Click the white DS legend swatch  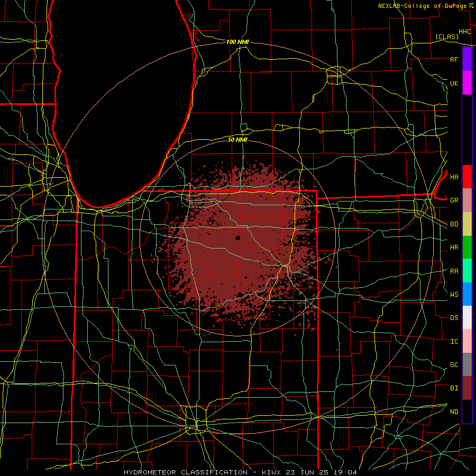(467, 317)
